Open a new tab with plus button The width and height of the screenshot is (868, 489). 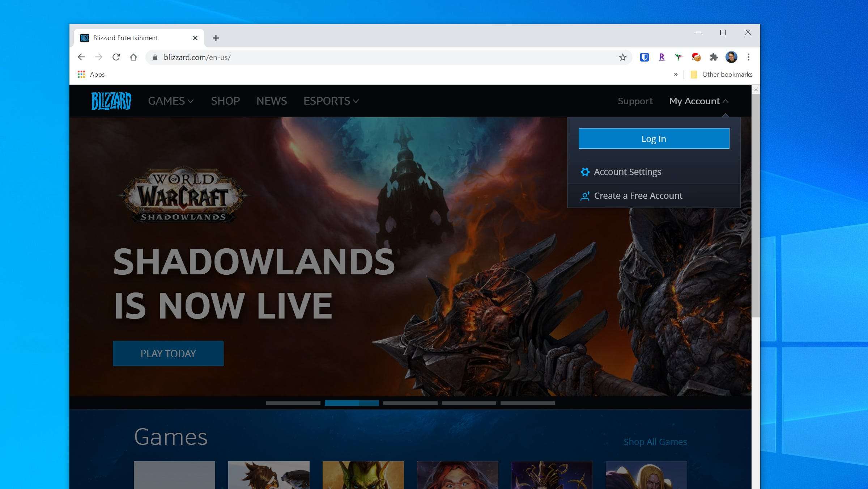[216, 38]
